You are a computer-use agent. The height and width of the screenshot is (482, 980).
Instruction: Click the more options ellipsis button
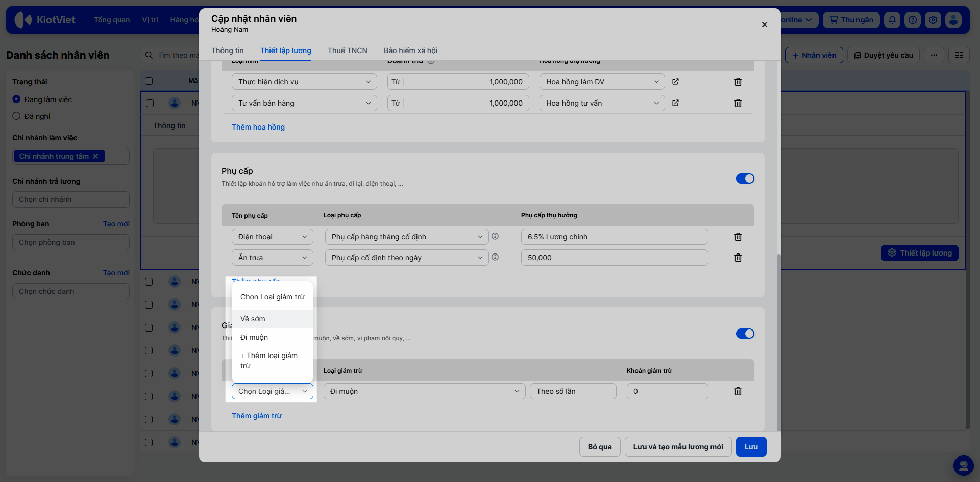[x=934, y=55]
